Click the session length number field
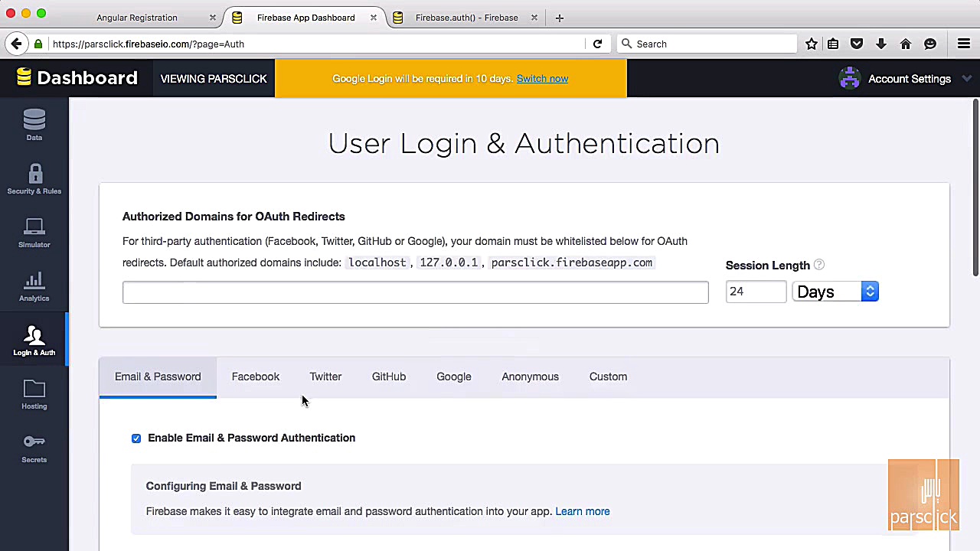The height and width of the screenshot is (551, 980). click(756, 292)
